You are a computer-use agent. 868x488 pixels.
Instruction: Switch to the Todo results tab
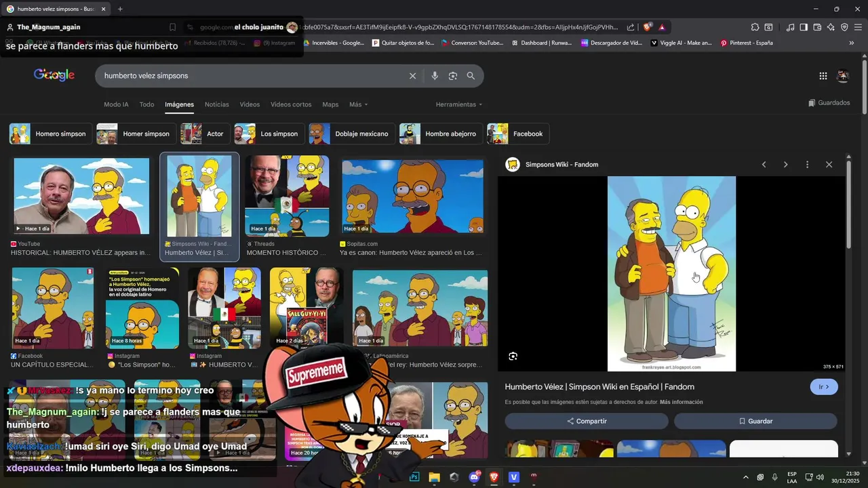(x=146, y=104)
